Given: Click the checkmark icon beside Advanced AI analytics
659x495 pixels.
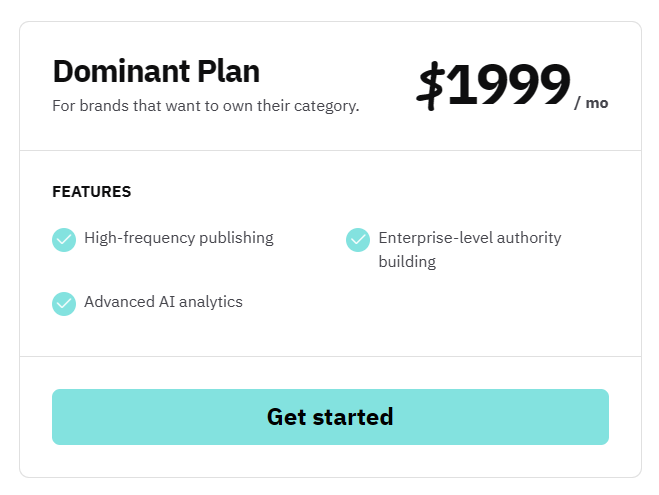Looking at the screenshot, I should tap(64, 303).
